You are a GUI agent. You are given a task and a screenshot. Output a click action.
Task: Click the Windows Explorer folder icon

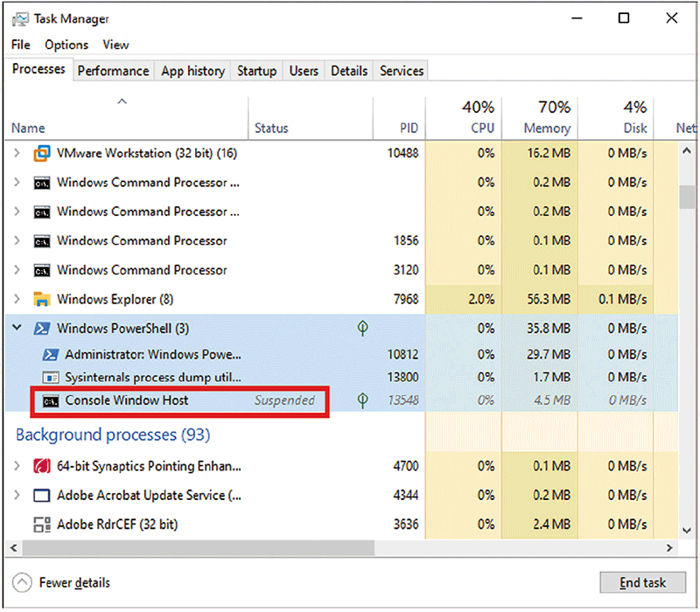click(x=41, y=300)
